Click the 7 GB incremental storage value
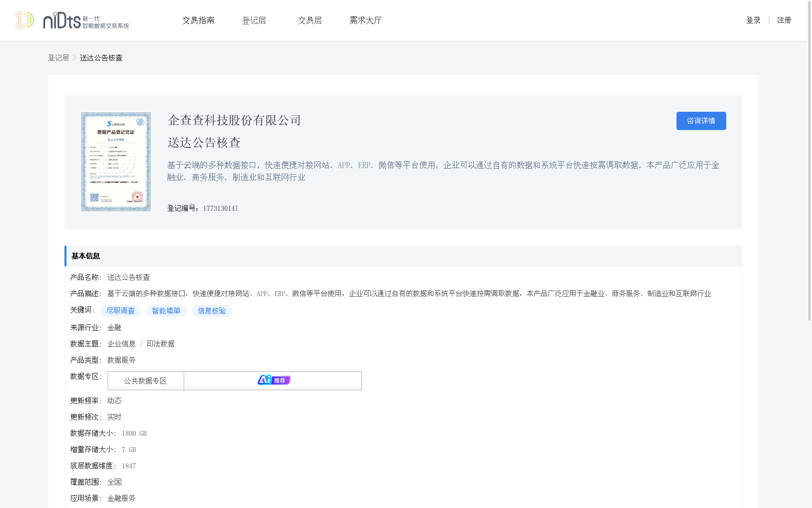The width and height of the screenshot is (812, 508). tap(129, 450)
